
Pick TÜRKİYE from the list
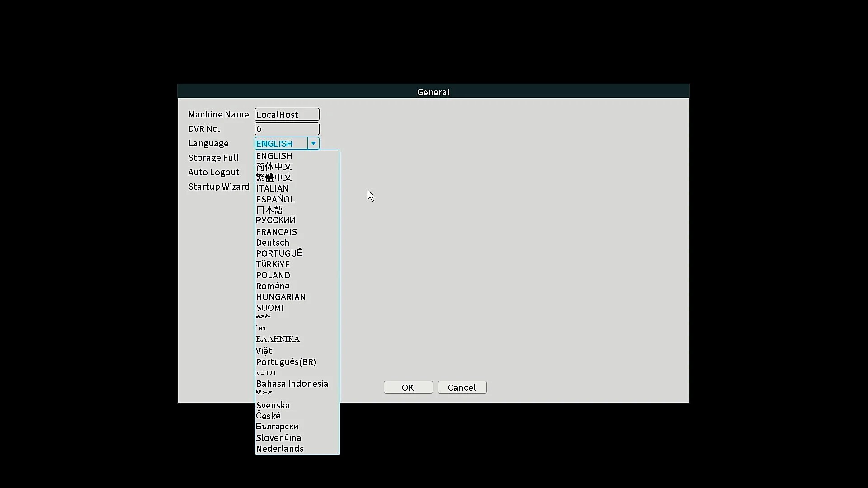273,264
